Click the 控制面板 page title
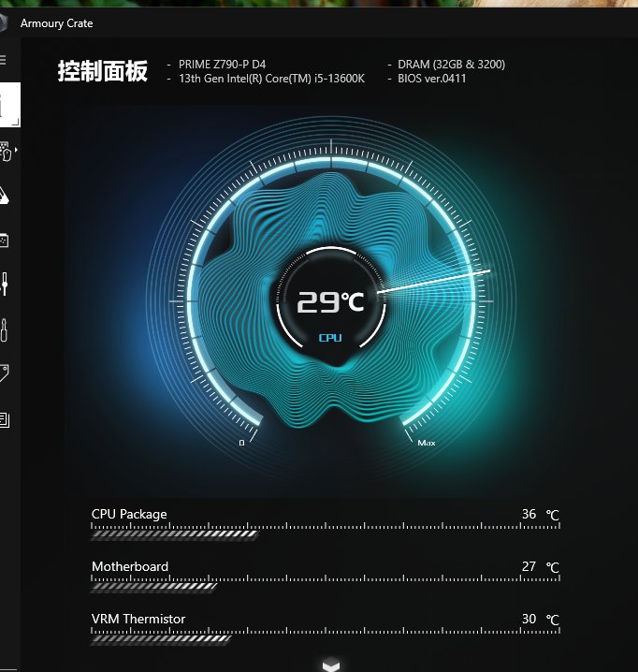This screenshot has height=672, width=638. 103,71
